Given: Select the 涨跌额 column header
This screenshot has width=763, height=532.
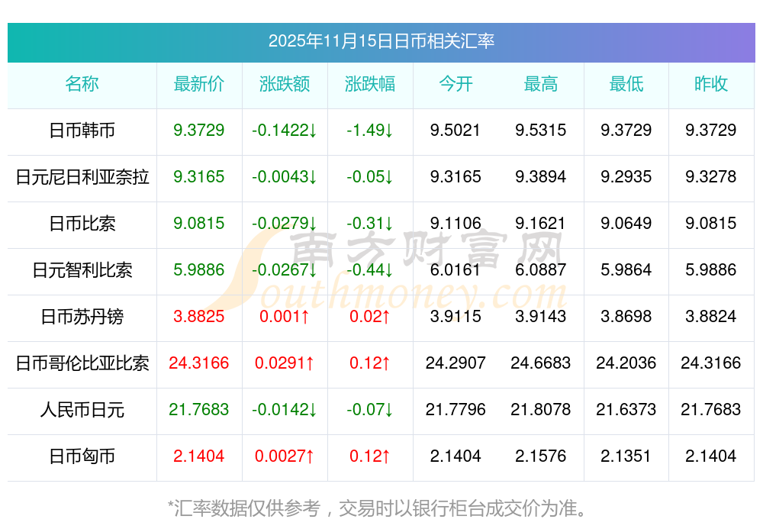Looking at the screenshot, I should point(284,84).
